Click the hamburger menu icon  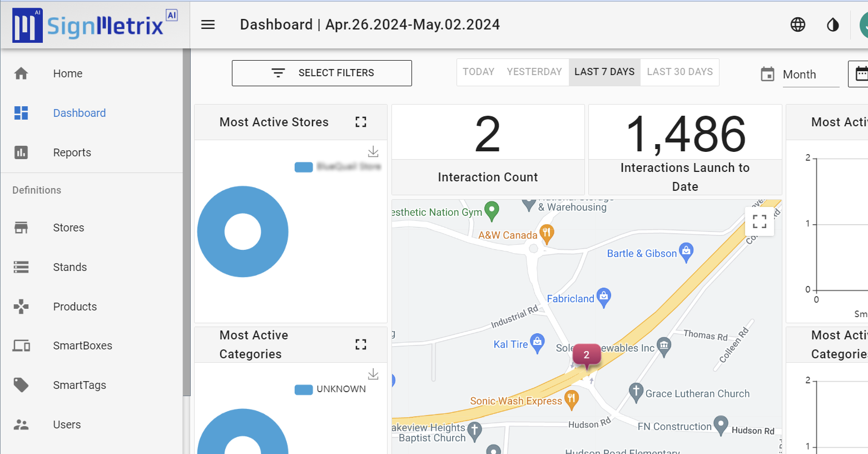[208, 24]
